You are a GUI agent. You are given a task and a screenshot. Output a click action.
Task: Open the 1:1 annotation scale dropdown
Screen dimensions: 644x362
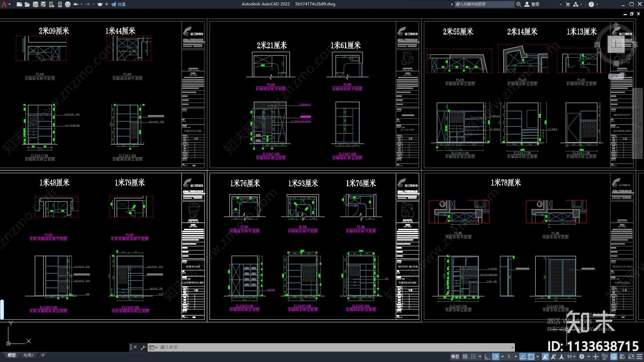(571, 357)
